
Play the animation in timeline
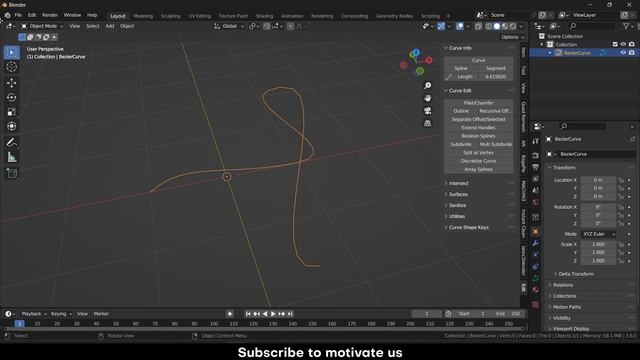pos(273,314)
